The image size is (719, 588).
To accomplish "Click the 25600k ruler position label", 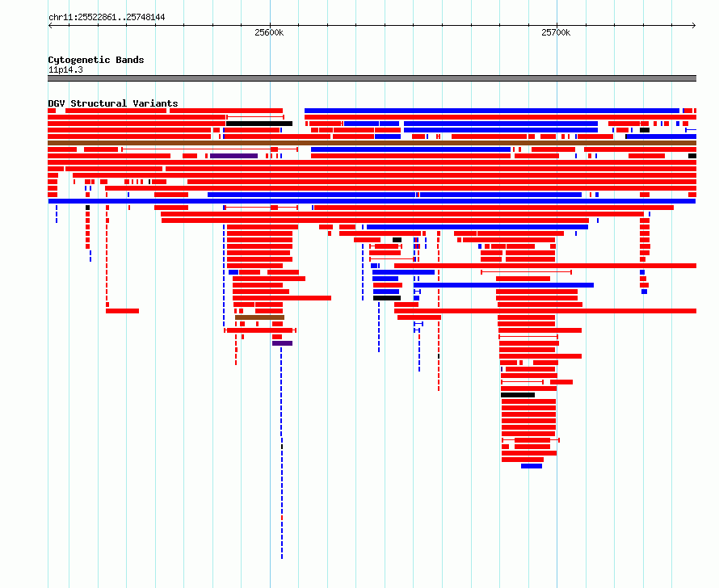I will point(269,32).
